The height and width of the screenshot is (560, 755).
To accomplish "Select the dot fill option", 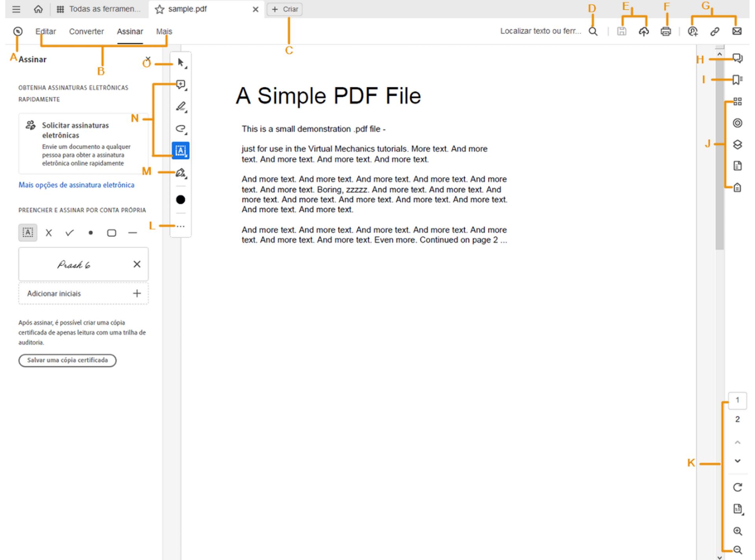I will (x=90, y=233).
